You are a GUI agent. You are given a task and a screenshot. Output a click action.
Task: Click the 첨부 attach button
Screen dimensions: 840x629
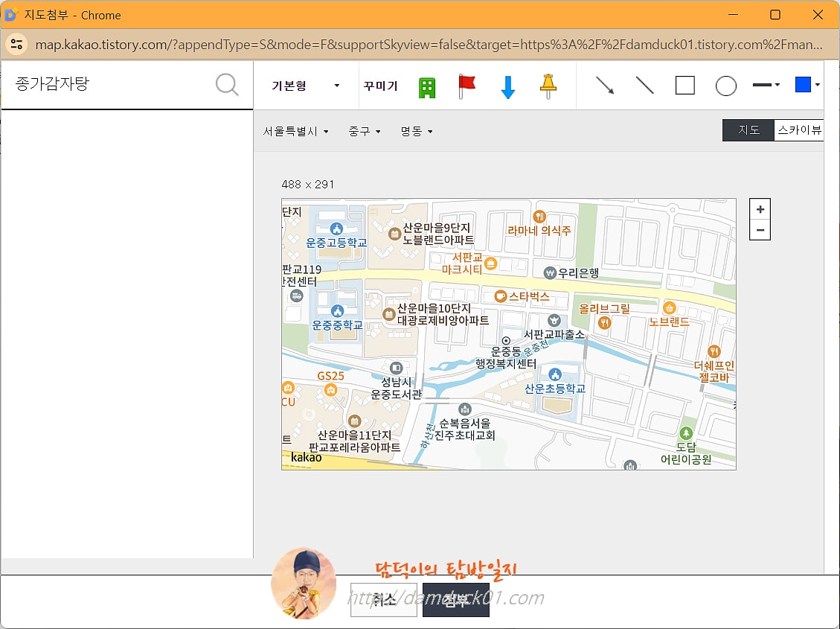[455, 601]
